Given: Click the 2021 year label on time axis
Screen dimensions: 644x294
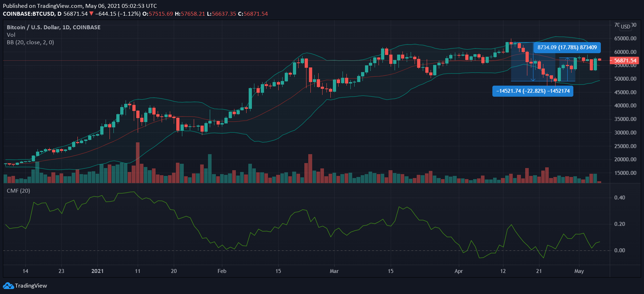Looking at the screenshot, I should click(97, 271).
